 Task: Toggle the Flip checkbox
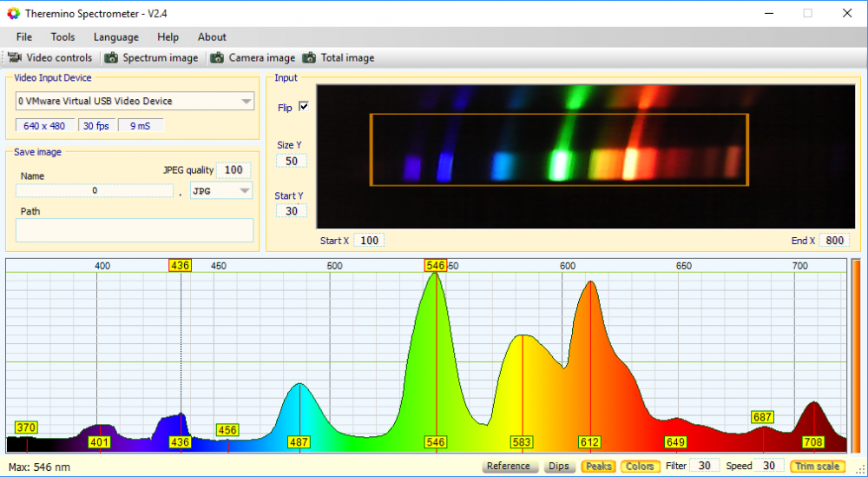tap(303, 106)
